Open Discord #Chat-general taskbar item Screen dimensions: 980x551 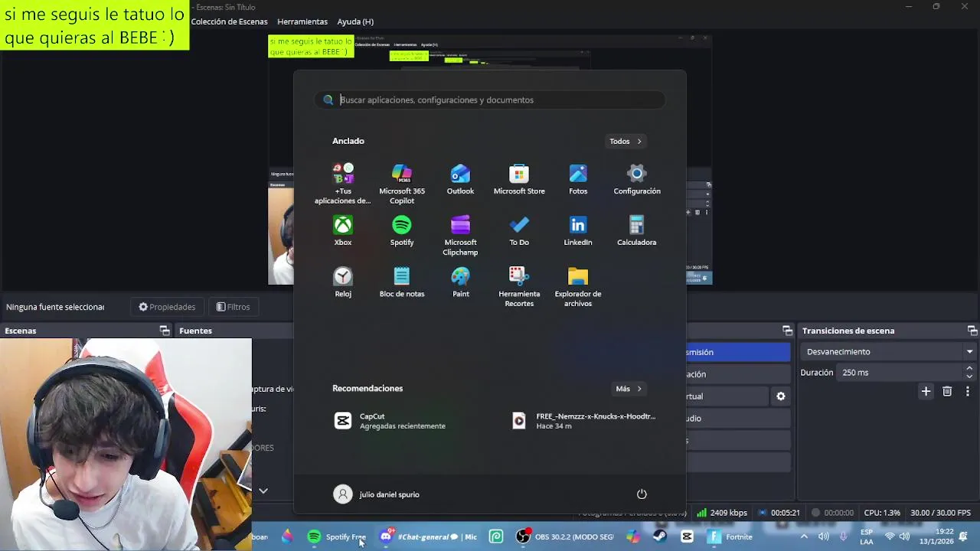[x=429, y=536]
